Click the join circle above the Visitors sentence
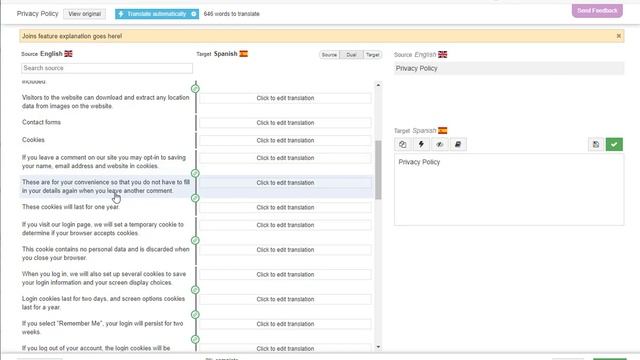The image size is (640, 360). point(196,89)
